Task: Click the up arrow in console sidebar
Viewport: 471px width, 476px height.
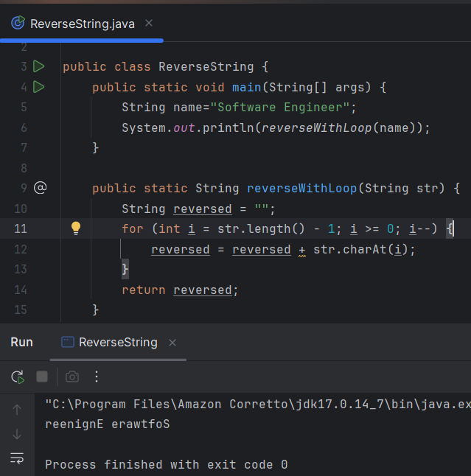Action: pyautogui.click(x=17, y=410)
